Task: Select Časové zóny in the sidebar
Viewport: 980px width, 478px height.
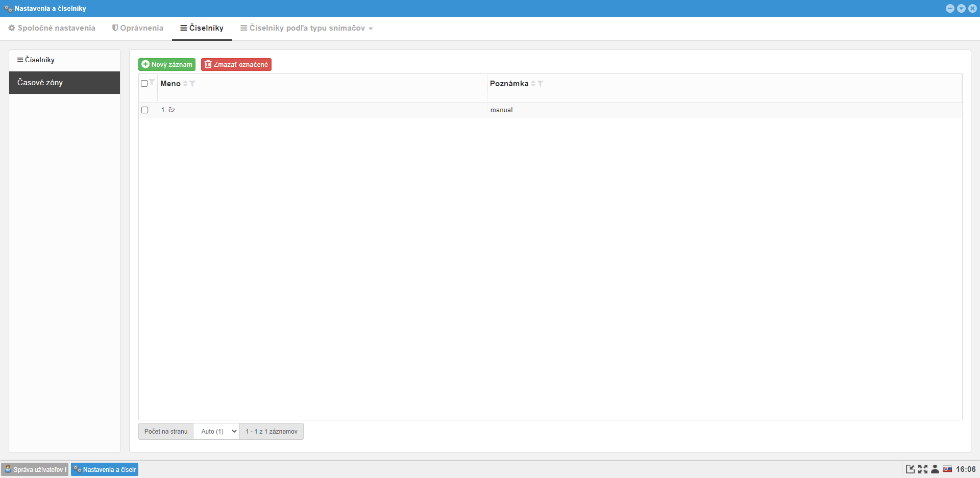Action: pos(64,83)
